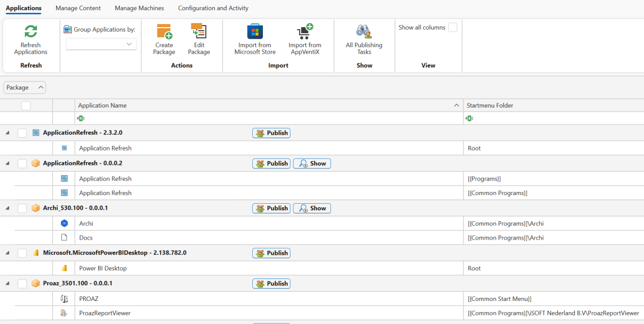Screen dimensions: 644x324
Task: Click the Startmenu Folder column header
Action: tap(554, 105)
